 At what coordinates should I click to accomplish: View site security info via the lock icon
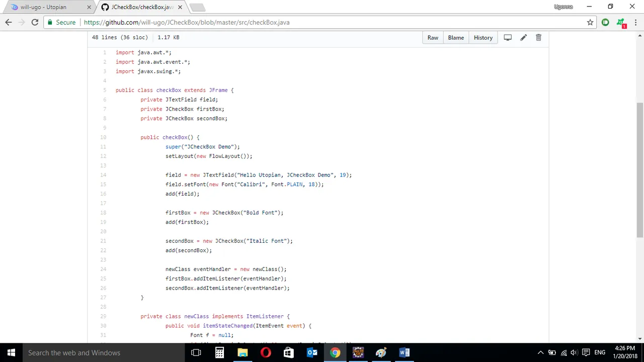point(50,22)
